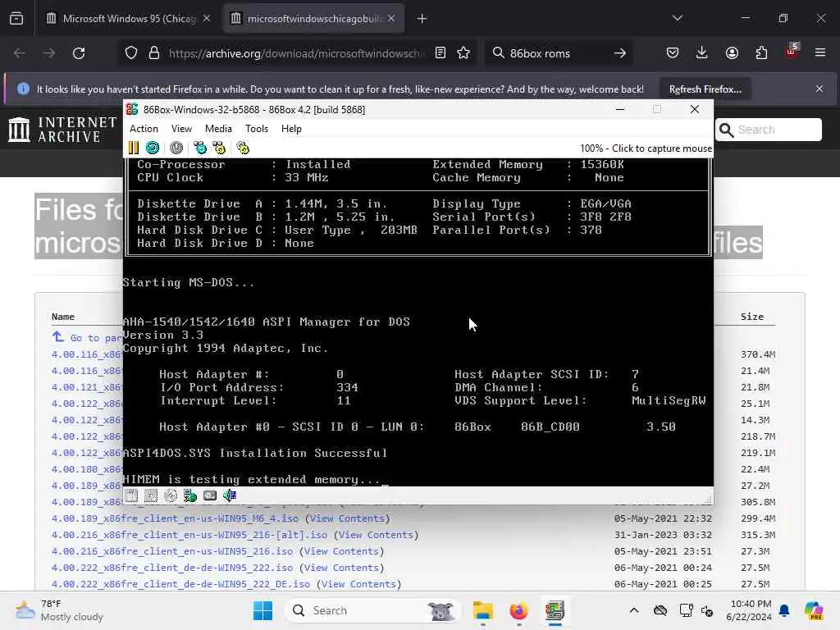Open the extensions puzzle icon
This screenshot has width=840, height=630.
pyautogui.click(x=761, y=53)
